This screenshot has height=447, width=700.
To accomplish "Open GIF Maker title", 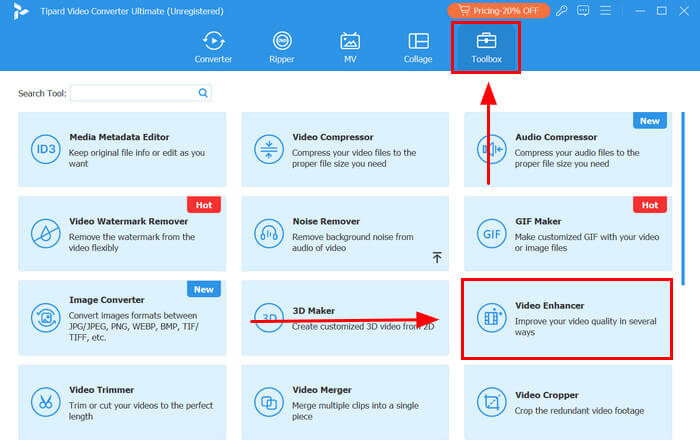I will pyautogui.click(x=538, y=221).
